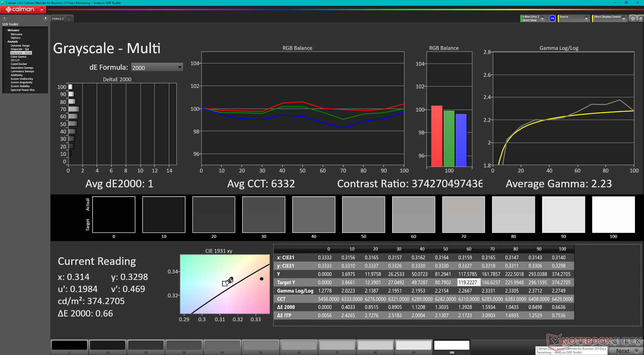Select the 0 level Actual/Target swatch
The width and height of the screenshot is (644, 355).
coord(114,214)
